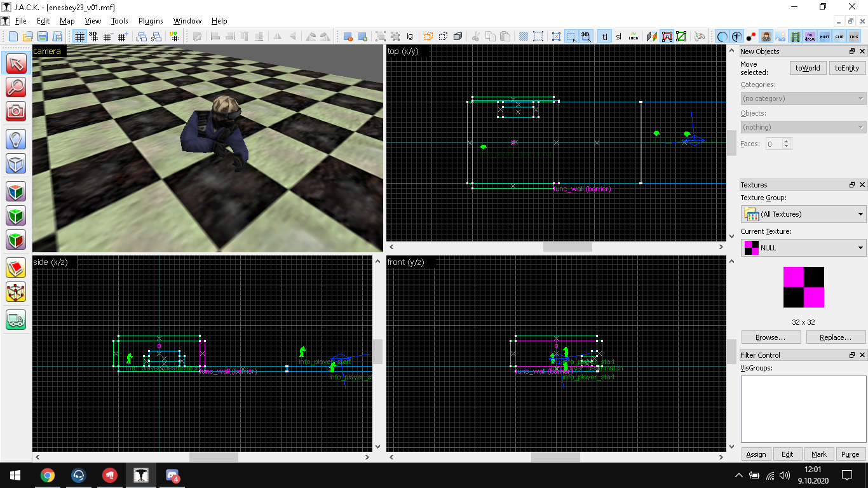This screenshot has height=488, width=868.
Task: Click the Mark VisGroup button
Action: 819,454
